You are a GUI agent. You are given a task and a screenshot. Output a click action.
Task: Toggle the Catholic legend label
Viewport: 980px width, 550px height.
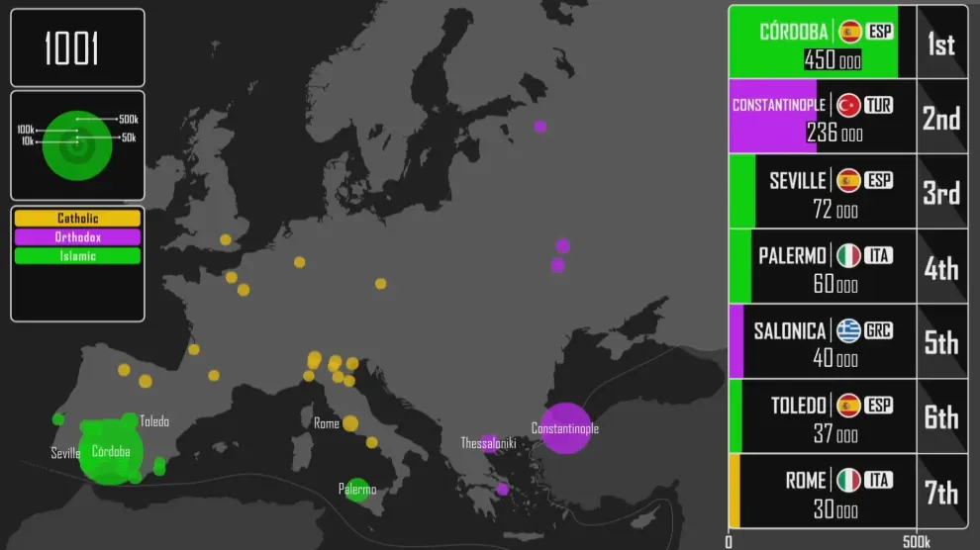point(77,219)
